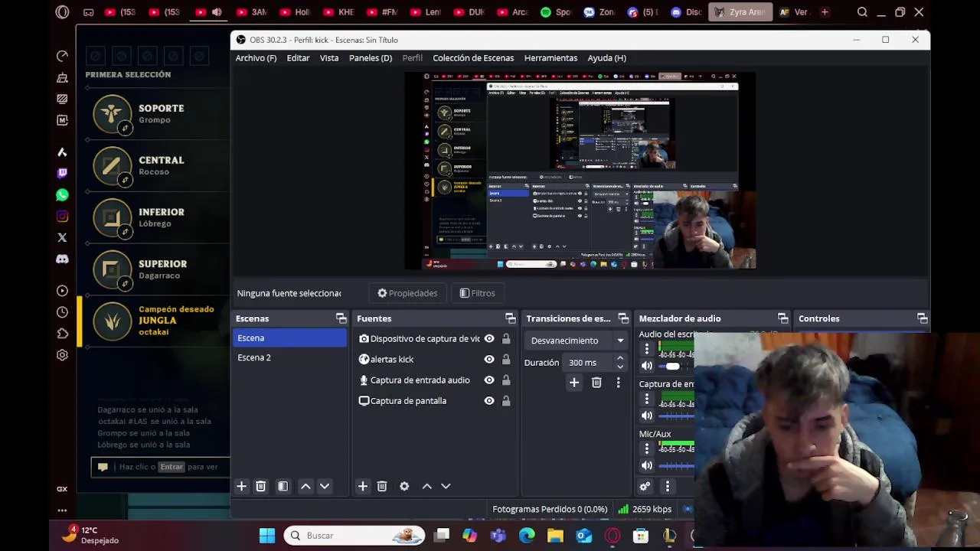The height and width of the screenshot is (551, 980).
Task: Mute the Audio del escritorio speaker icon
Action: (647, 366)
